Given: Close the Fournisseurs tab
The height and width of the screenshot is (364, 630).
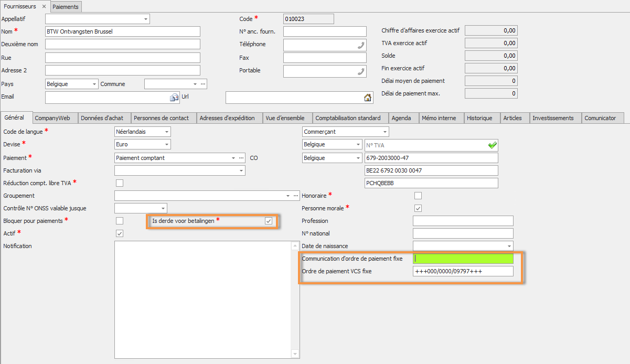Looking at the screenshot, I should pos(45,6).
